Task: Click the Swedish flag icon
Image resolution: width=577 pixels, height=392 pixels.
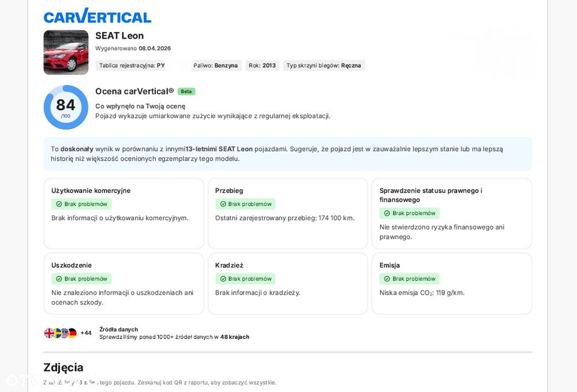Action: pos(57,333)
